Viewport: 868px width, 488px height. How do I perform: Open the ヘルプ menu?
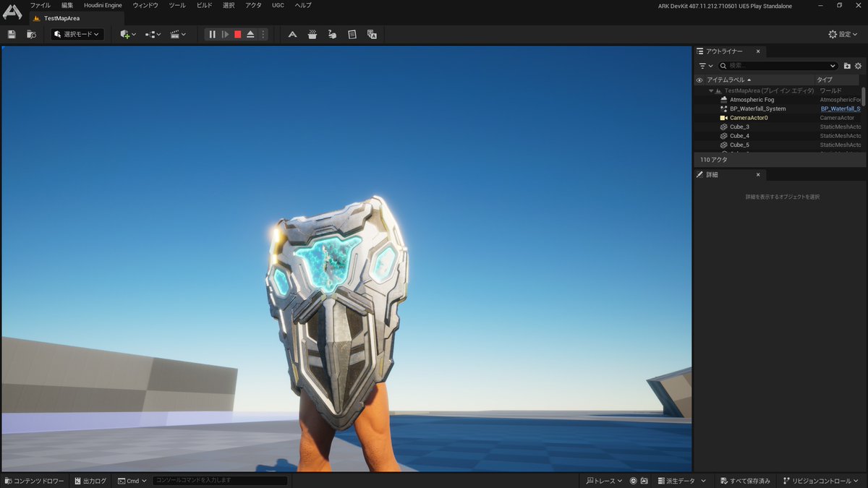303,5
